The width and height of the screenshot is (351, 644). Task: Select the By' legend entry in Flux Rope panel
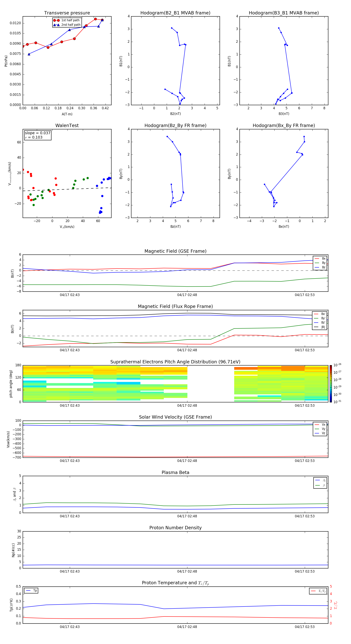click(320, 318)
